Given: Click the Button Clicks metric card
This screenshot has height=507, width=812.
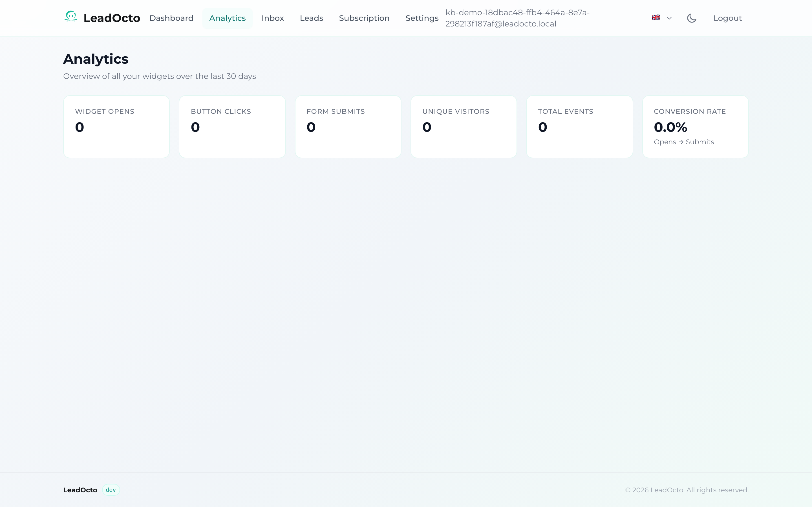Looking at the screenshot, I should coord(232,126).
